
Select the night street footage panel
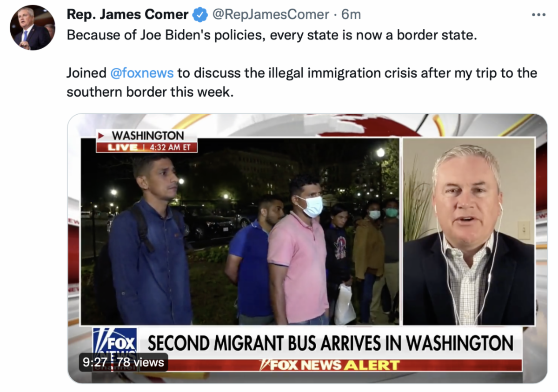click(240, 231)
